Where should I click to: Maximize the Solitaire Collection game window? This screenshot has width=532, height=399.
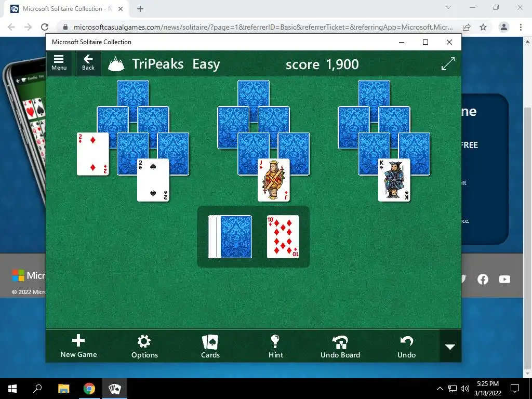point(425,42)
